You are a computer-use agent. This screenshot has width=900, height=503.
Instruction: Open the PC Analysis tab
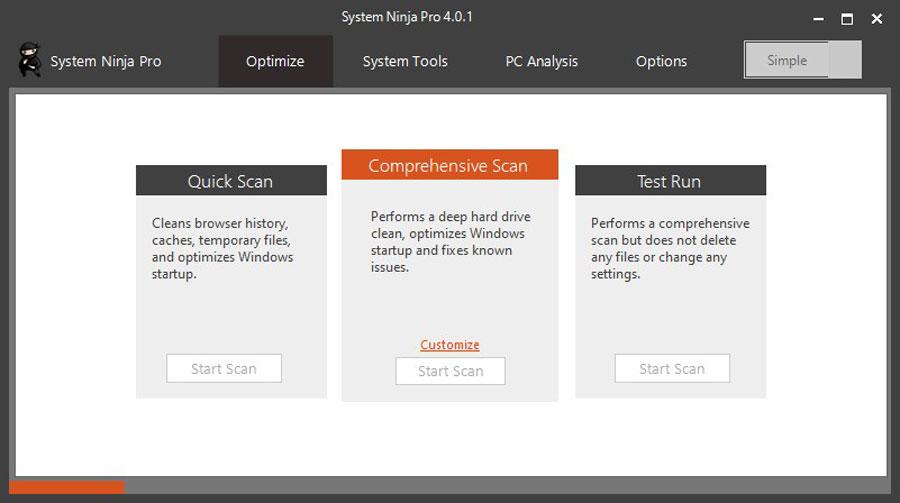[x=541, y=61]
